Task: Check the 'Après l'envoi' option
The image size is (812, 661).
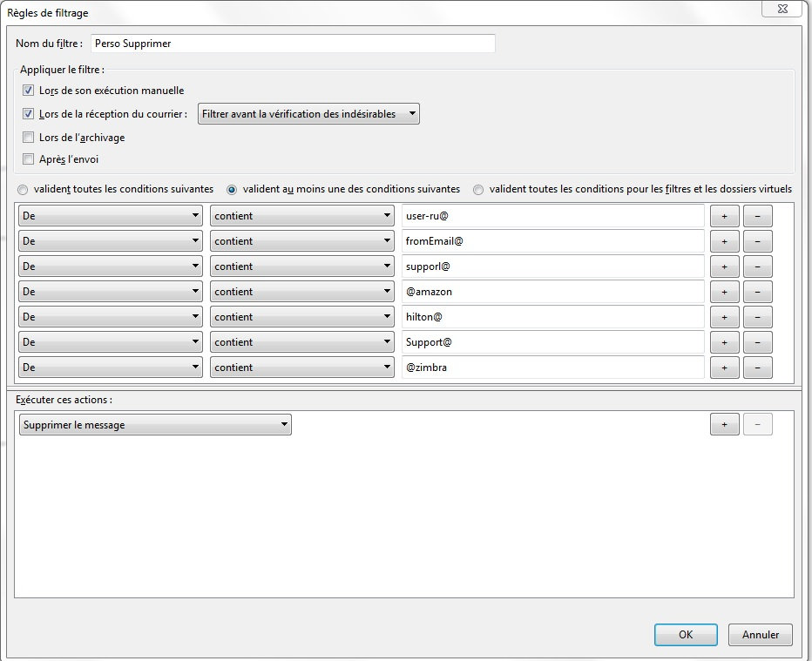Action: click(x=29, y=159)
